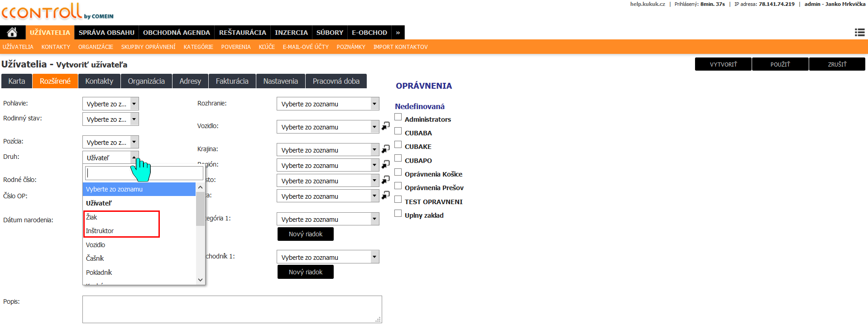Open the list menu icon at top right
The height and width of the screenshot is (325, 868).
(859, 32)
